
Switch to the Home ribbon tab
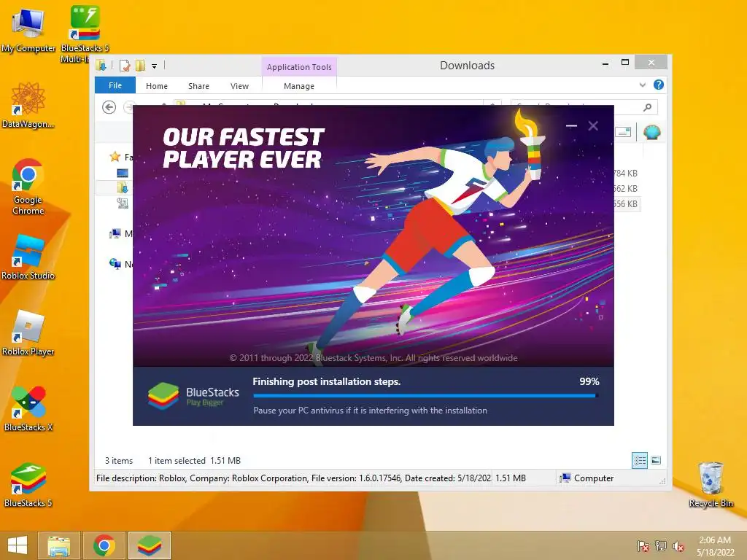click(x=157, y=86)
